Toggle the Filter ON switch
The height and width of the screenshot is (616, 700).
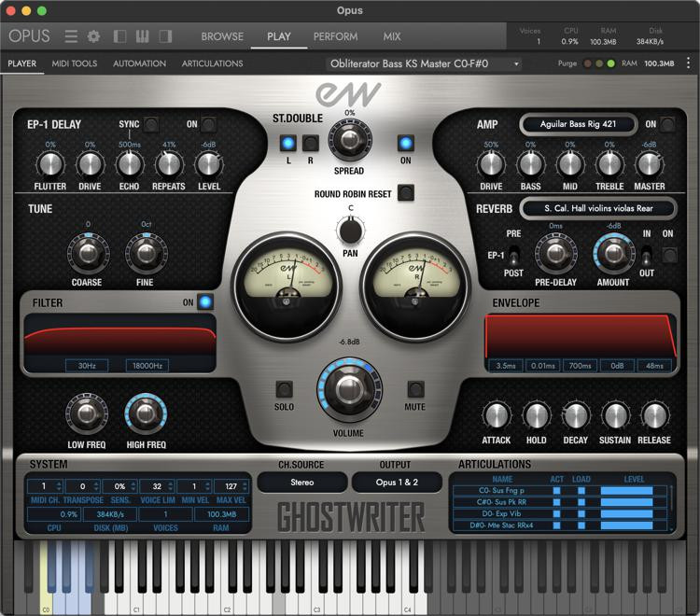pos(204,302)
